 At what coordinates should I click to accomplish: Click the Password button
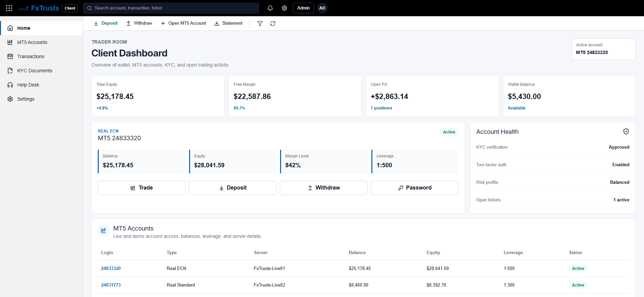click(415, 188)
